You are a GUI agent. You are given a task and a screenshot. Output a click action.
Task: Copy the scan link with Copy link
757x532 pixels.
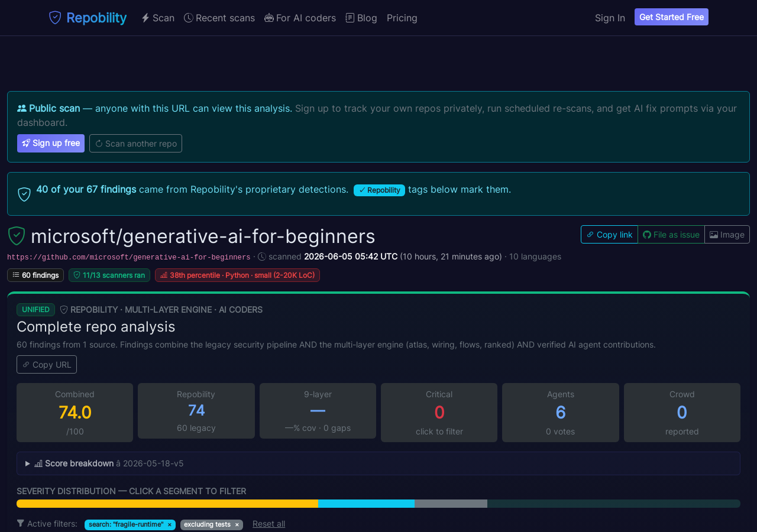(609, 234)
